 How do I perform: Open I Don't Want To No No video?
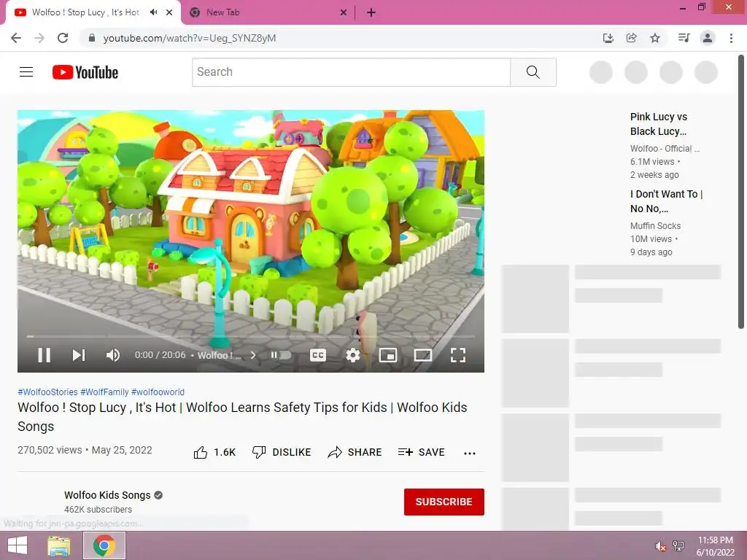[666, 201]
